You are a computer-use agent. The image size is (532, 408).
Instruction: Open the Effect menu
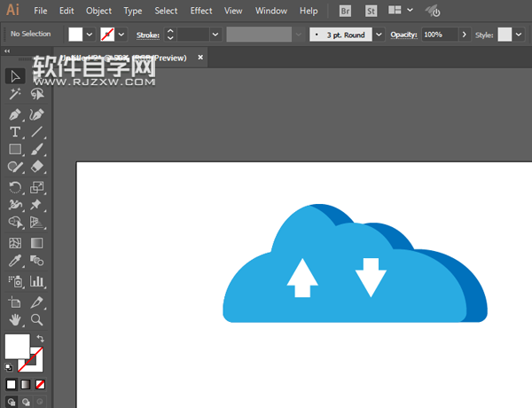coord(201,11)
